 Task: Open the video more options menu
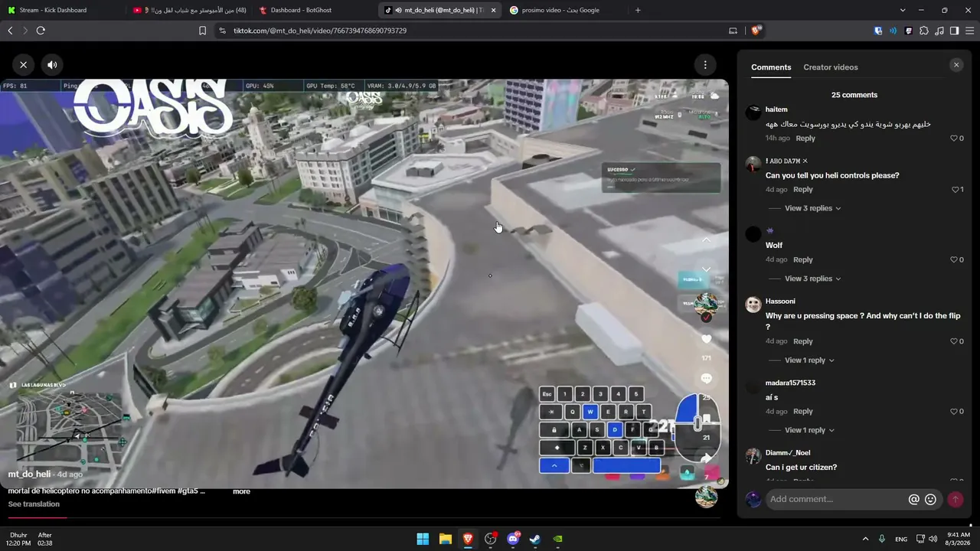coord(705,65)
